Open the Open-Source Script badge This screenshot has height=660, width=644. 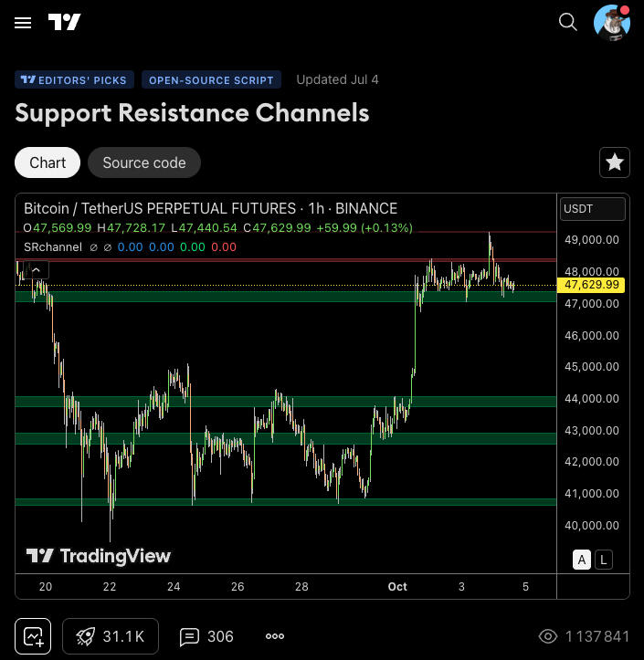[x=211, y=80]
